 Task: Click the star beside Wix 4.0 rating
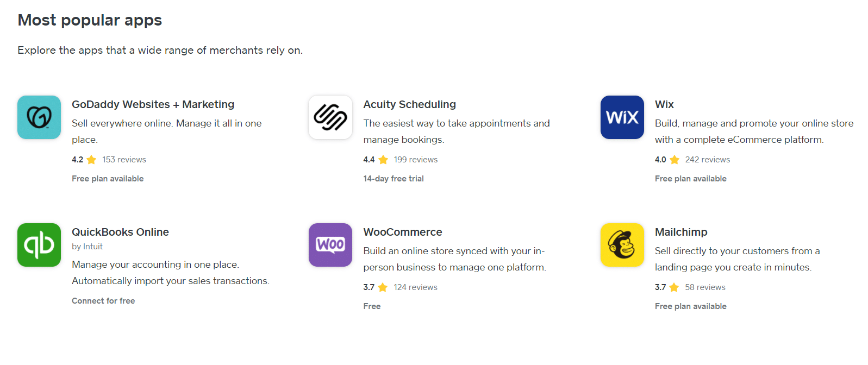[675, 160]
